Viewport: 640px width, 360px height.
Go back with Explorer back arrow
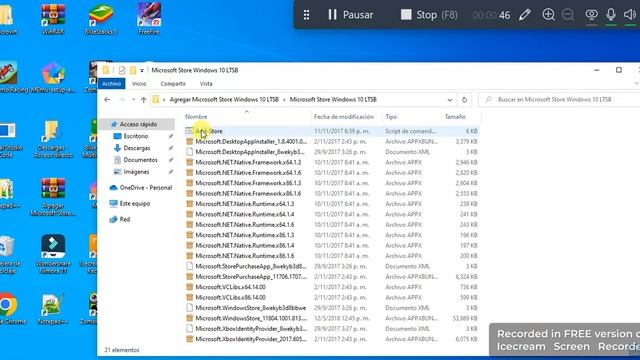click(107, 100)
